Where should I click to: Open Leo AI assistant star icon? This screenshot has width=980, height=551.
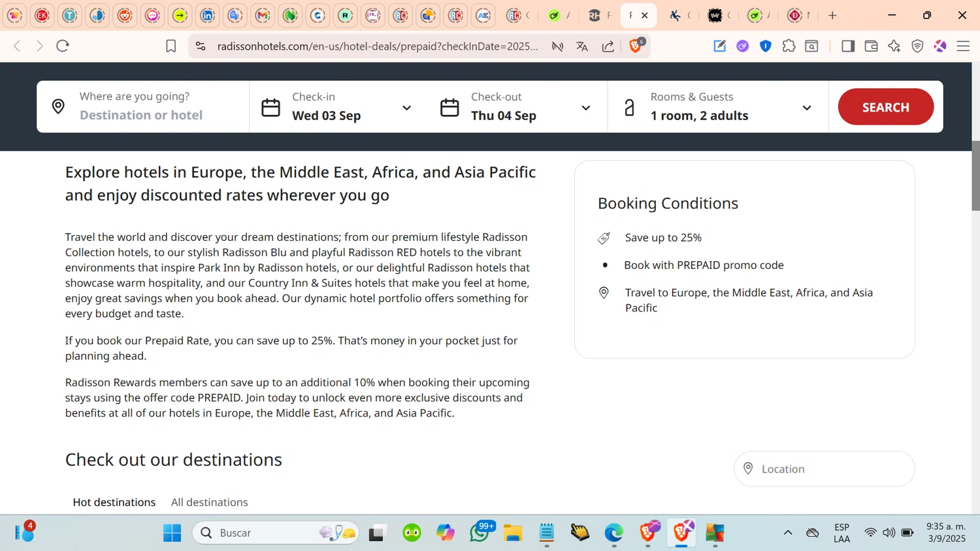[x=894, y=46]
